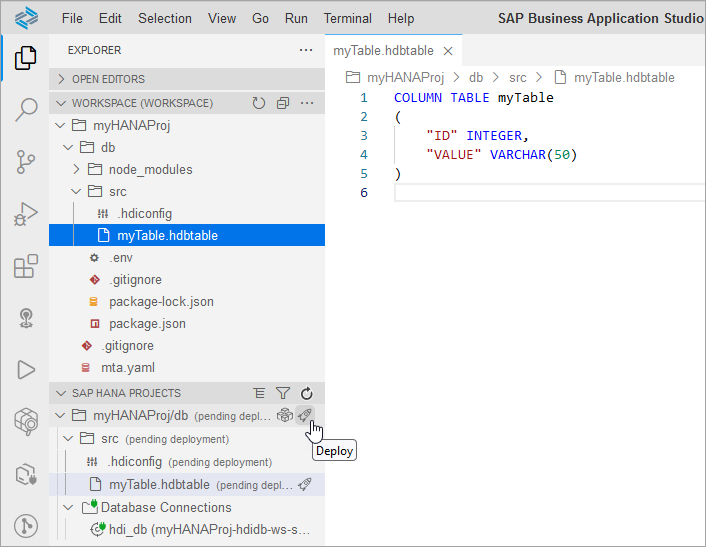Open the root-level .gitignore file
Image resolution: width=706 pixels, height=547 pixels.
coord(187,346)
